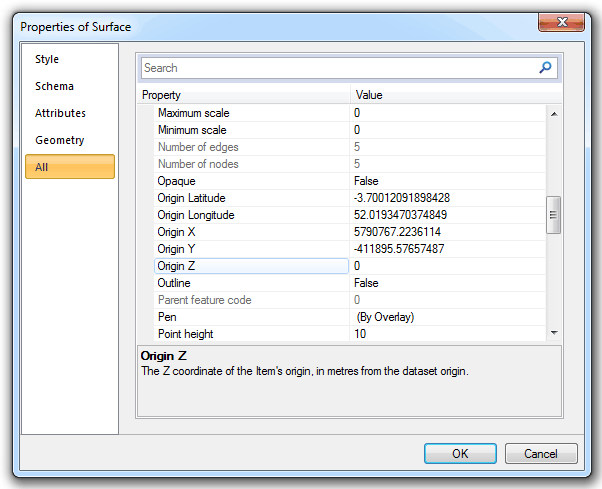The height and width of the screenshot is (489, 602).
Task: Go to the Geometry tab
Action: [60, 140]
